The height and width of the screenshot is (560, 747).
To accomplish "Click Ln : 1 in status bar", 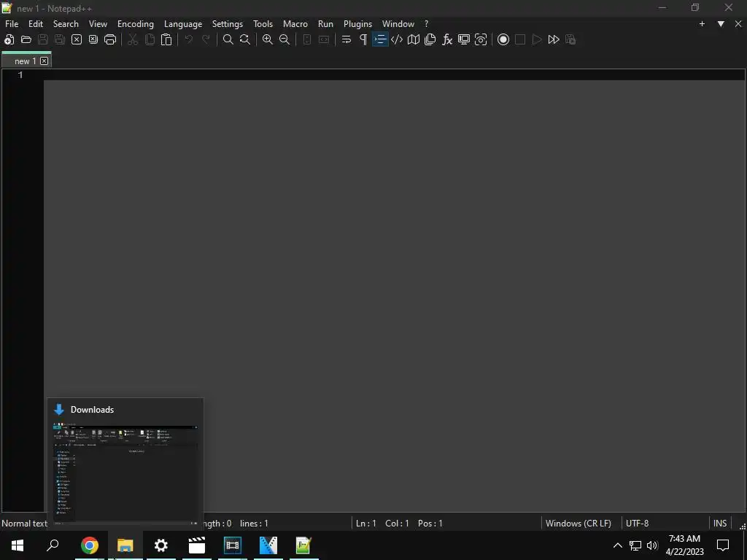I will [x=366, y=524].
